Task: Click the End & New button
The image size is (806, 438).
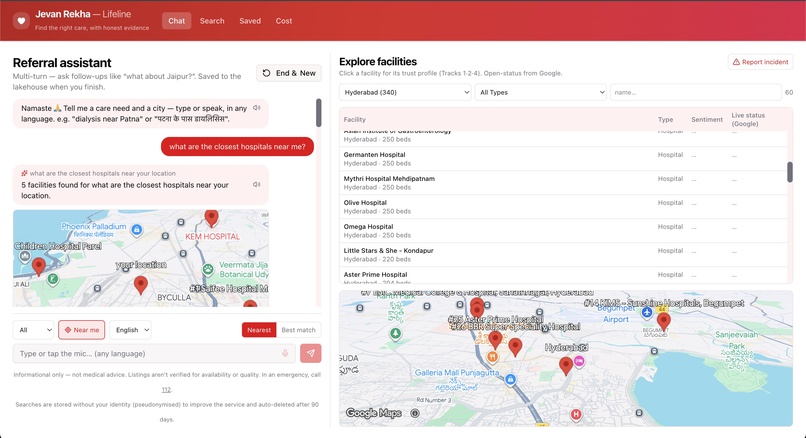Action: tap(289, 73)
